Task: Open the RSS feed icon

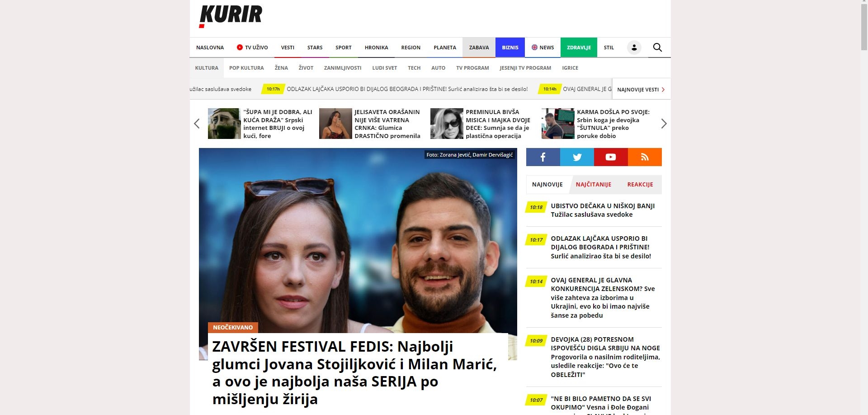Action: point(645,157)
